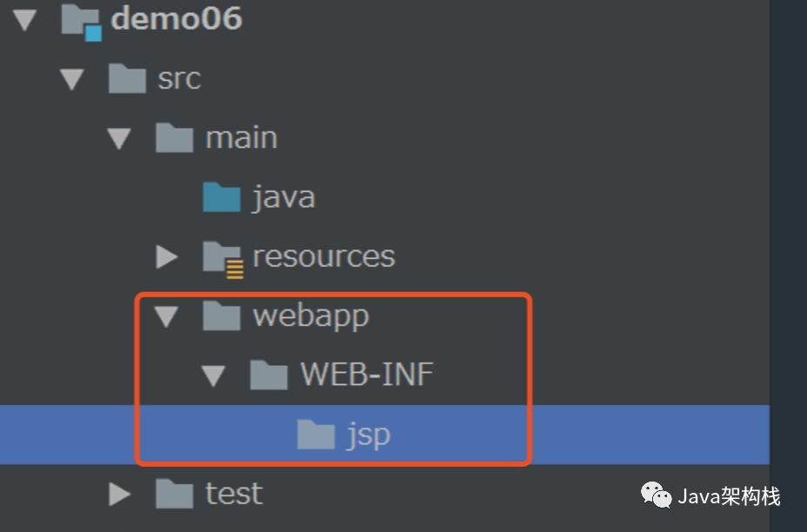Expand the test folder arrow
Screen dimensions: 807x532
119,495
